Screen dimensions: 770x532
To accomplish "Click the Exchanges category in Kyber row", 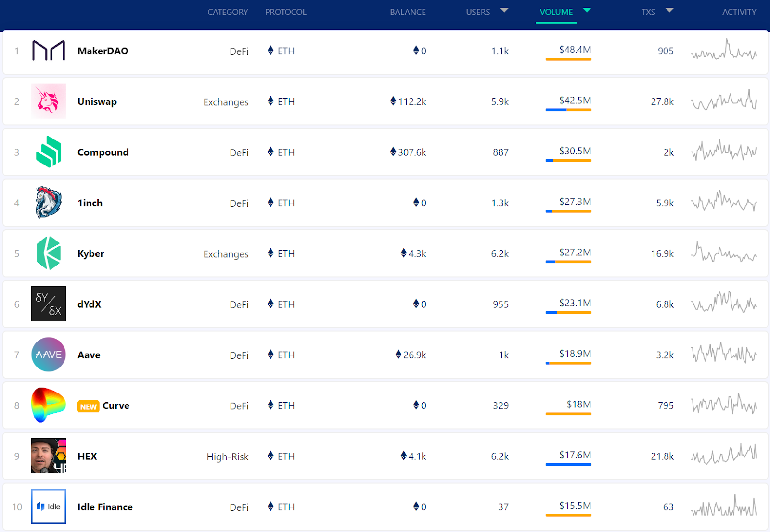I will pos(226,254).
